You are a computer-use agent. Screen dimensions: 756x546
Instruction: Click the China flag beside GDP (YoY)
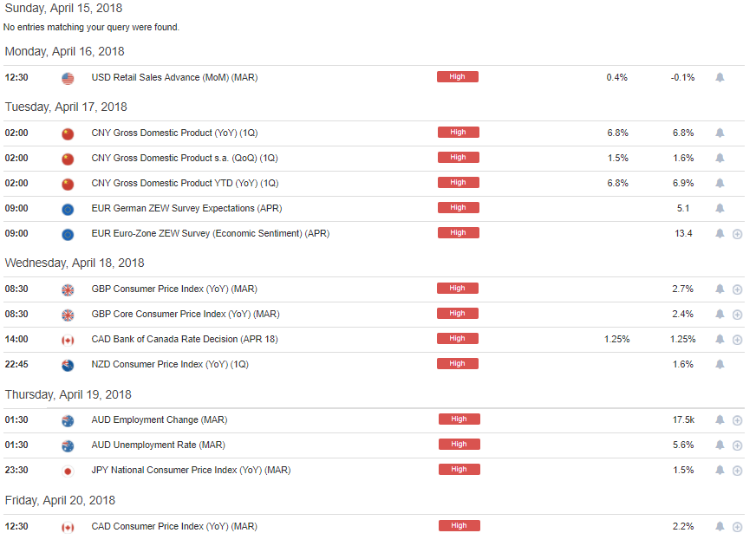pos(68,133)
